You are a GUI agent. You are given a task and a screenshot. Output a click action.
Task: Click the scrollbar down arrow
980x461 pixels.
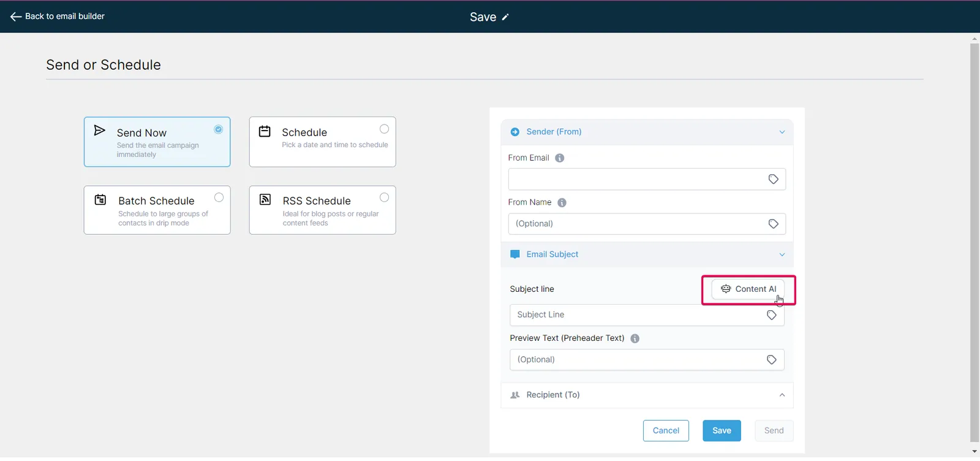[974, 452]
